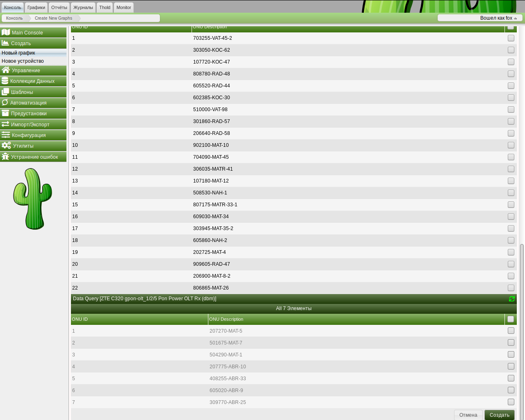This screenshot has width=525, height=420.
Task: Reload the Pon Power OLT Rx data query
Action: (x=512, y=299)
